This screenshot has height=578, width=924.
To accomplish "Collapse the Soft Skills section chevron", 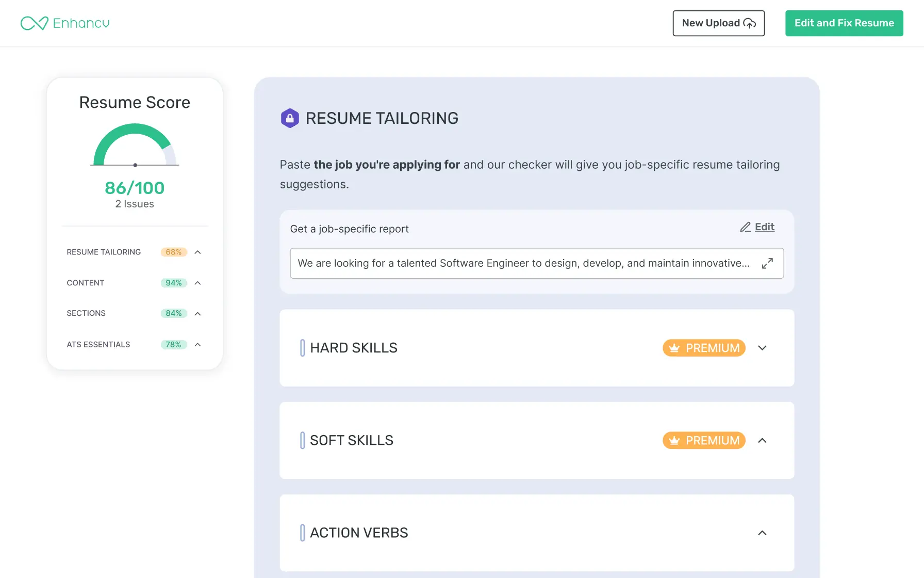I will pyautogui.click(x=762, y=440).
